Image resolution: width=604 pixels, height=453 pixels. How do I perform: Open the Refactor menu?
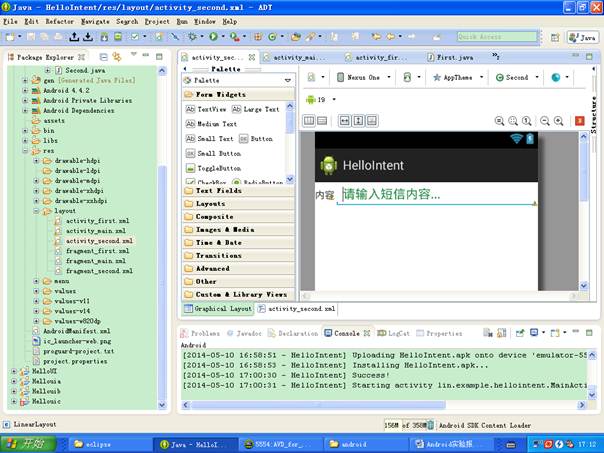click(x=59, y=20)
